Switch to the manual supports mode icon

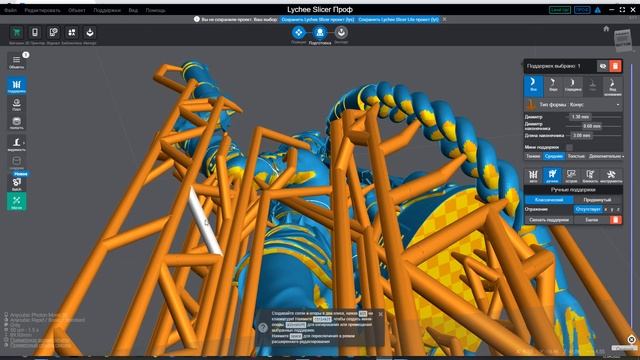[x=552, y=176]
